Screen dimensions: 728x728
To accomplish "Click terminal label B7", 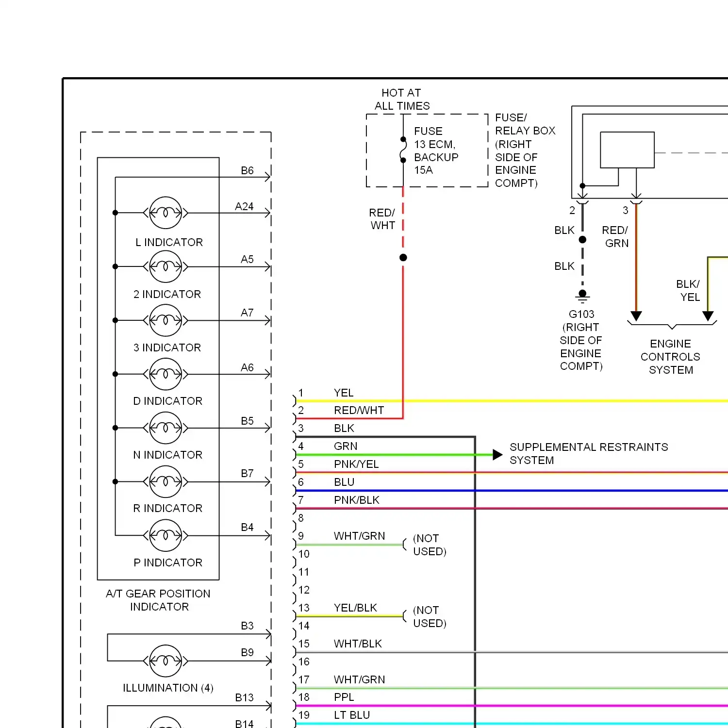I will [247, 473].
